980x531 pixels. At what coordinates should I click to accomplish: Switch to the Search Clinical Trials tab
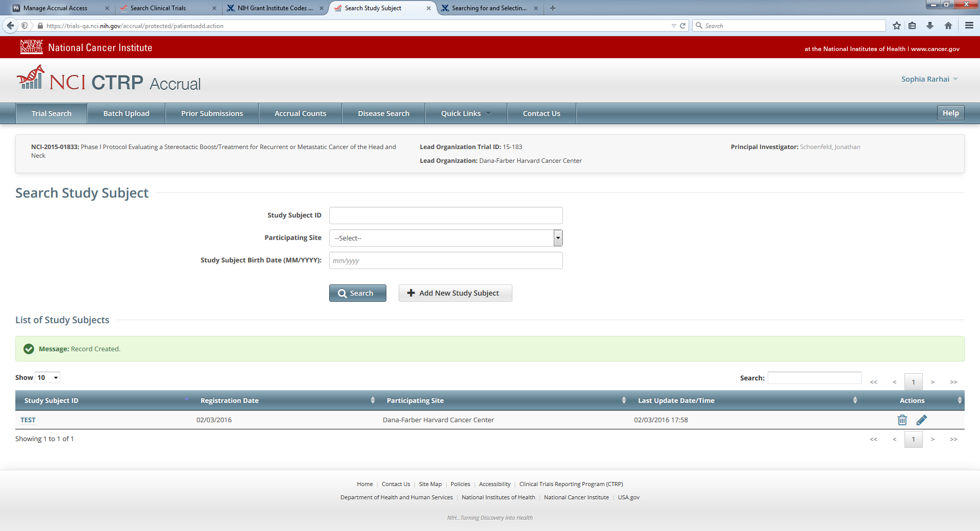[x=158, y=8]
